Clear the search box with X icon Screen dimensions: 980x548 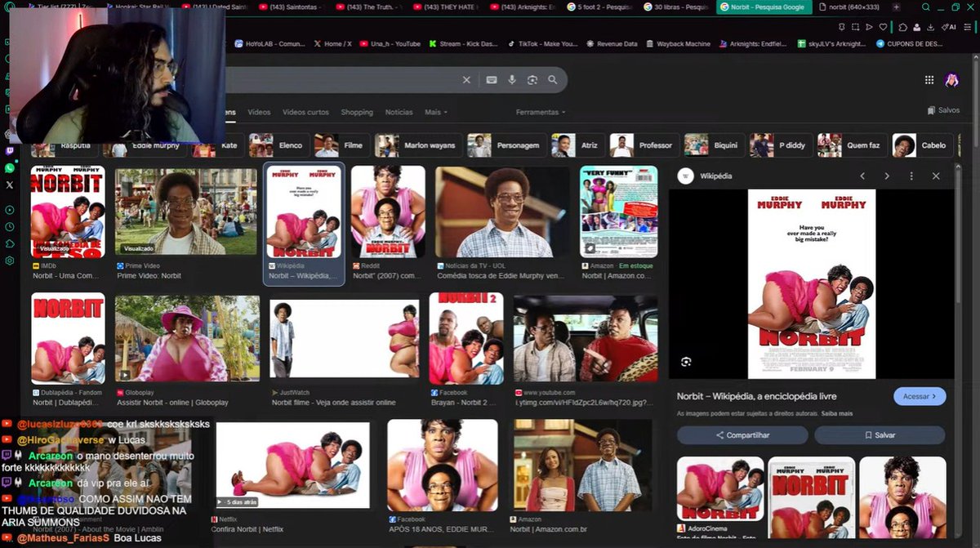(x=466, y=80)
